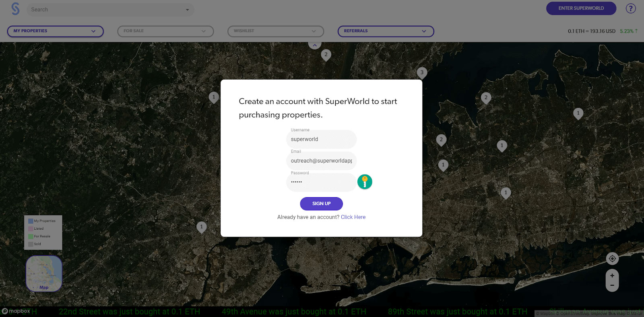Click the SIGN UP button

[x=322, y=204]
